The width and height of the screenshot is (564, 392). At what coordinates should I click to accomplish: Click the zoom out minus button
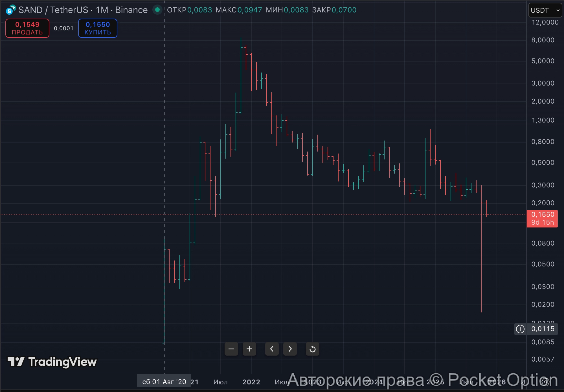[x=231, y=349]
